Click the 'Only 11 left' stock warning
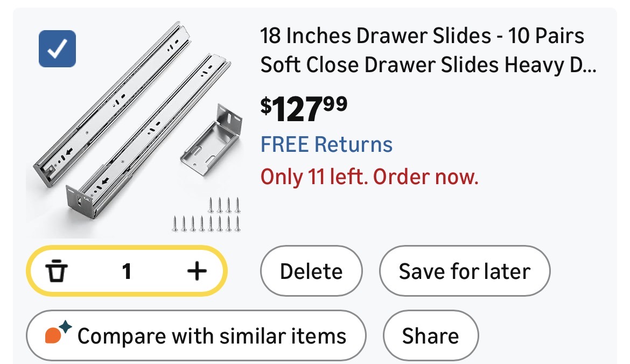This screenshot has width=630, height=364. tap(369, 177)
